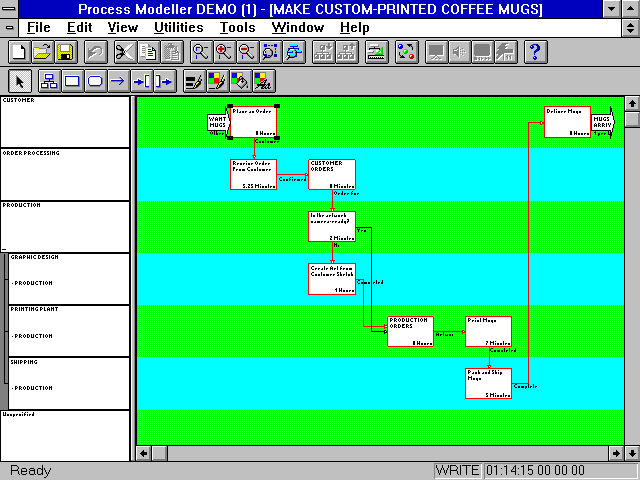Select the arrow connector tool
The image size is (640, 480).
point(118,81)
